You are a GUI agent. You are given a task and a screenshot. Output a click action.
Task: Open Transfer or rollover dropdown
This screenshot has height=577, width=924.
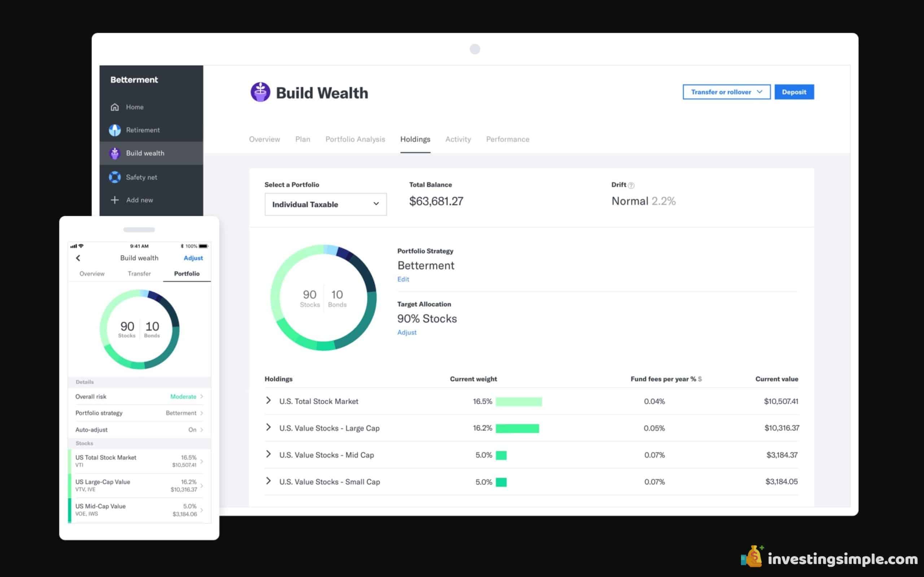[726, 92]
